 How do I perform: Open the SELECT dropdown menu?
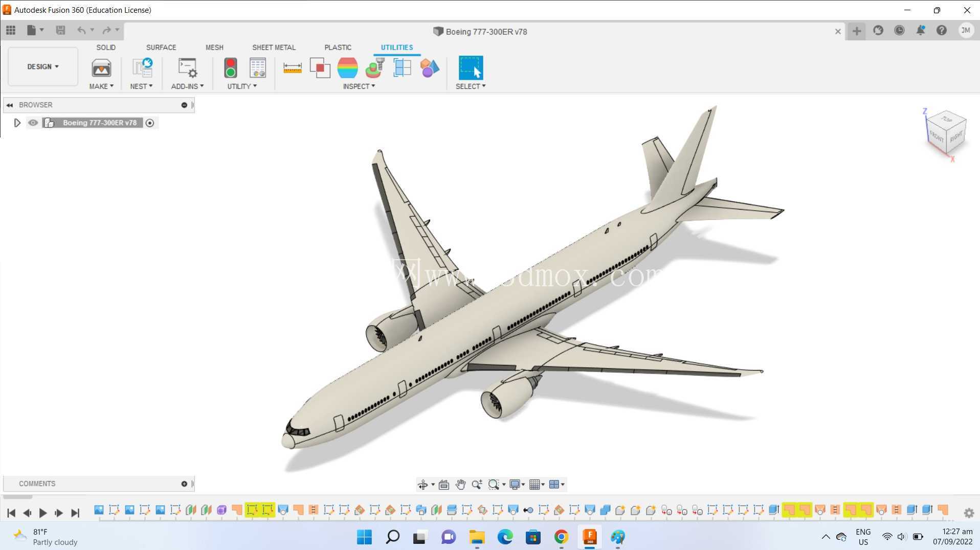click(x=471, y=86)
